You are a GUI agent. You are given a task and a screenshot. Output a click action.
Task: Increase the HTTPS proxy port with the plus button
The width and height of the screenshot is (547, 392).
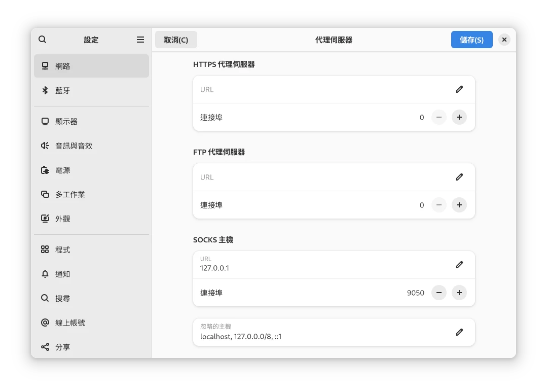[x=459, y=117]
